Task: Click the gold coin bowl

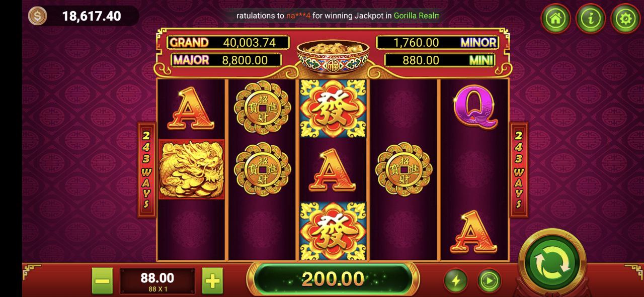Action: 333,58
